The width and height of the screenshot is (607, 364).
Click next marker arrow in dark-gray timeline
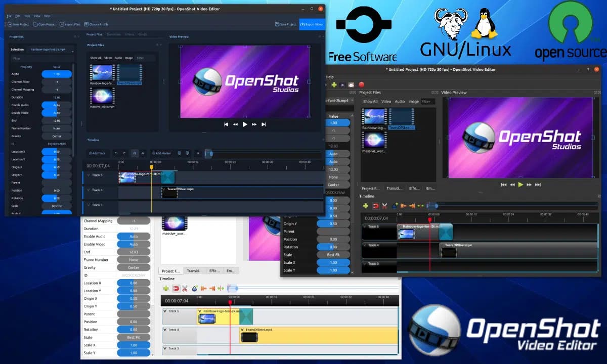[x=412, y=206]
